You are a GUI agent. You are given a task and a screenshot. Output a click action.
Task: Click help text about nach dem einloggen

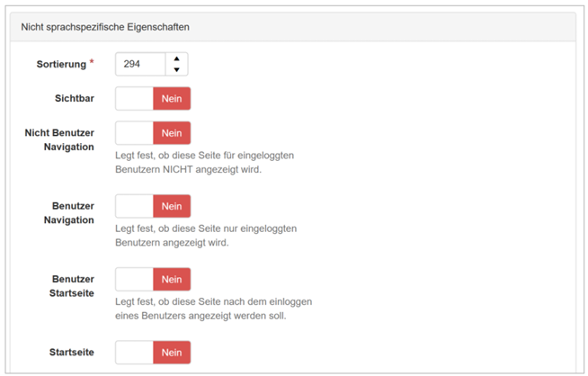click(x=213, y=308)
